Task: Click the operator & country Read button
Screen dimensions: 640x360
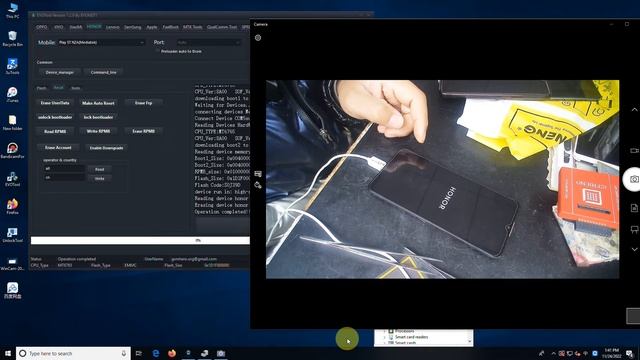Action: click(100, 169)
